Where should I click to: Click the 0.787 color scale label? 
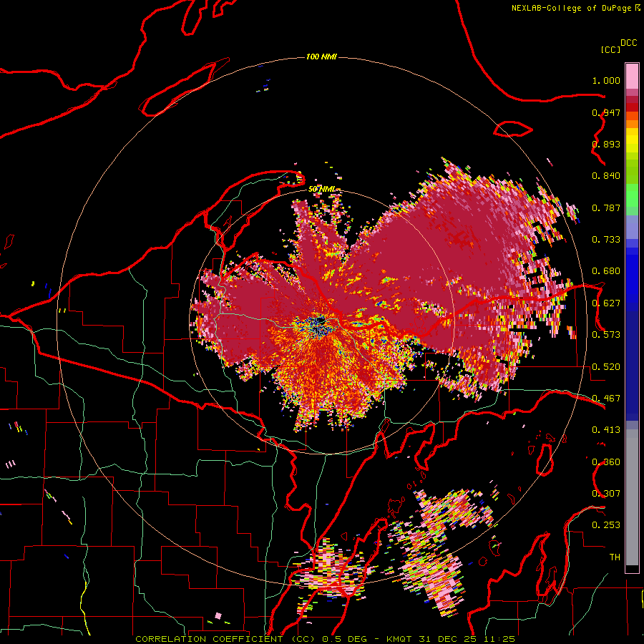(606, 208)
